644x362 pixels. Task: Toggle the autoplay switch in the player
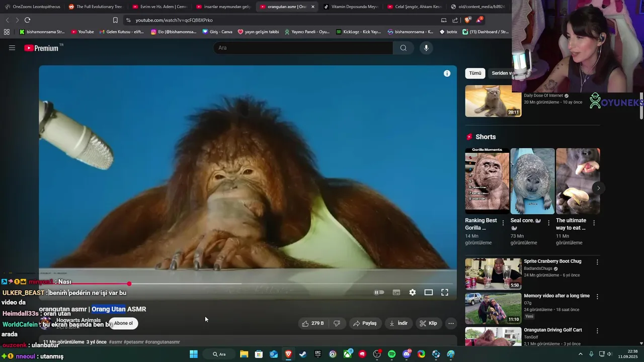click(x=379, y=292)
